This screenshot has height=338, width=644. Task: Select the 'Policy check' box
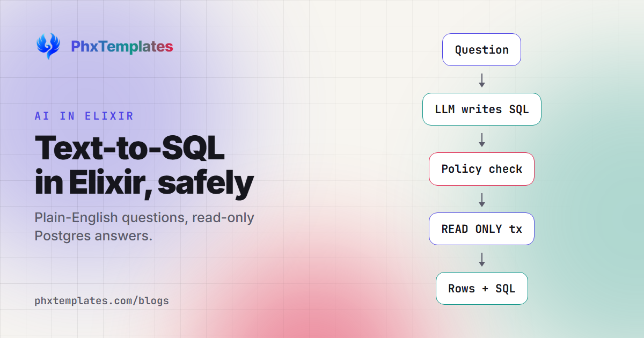coord(481,169)
